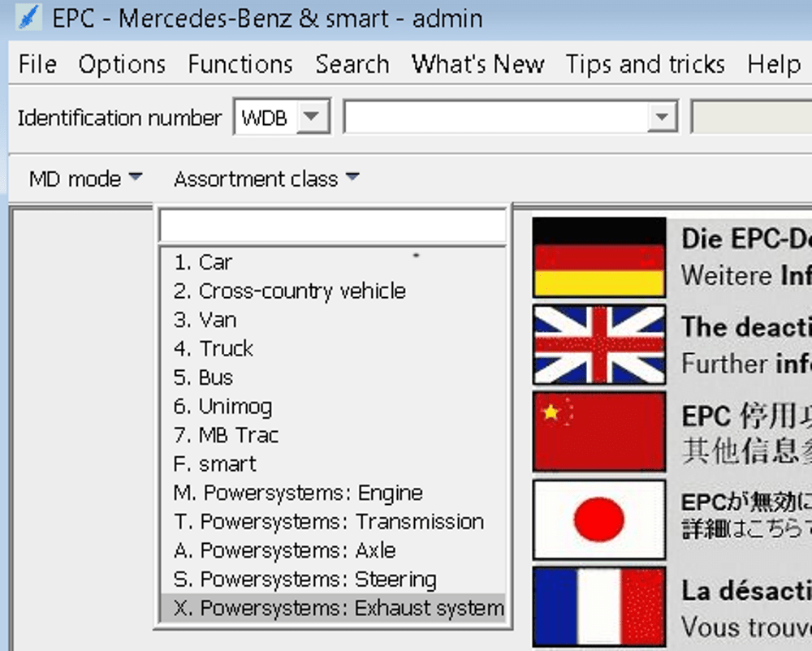Click the 'The deacti...' English notice heading
Viewport: 812px width, 651px height.
[746, 327]
